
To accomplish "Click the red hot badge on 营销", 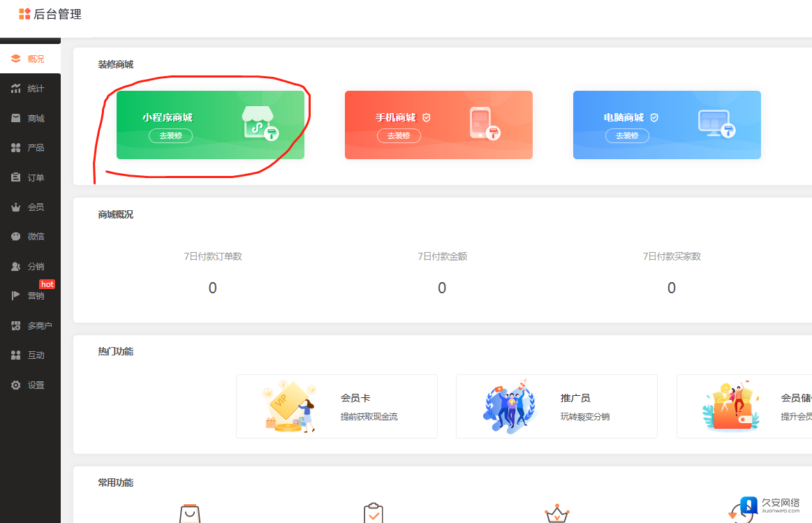I will click(x=47, y=284).
